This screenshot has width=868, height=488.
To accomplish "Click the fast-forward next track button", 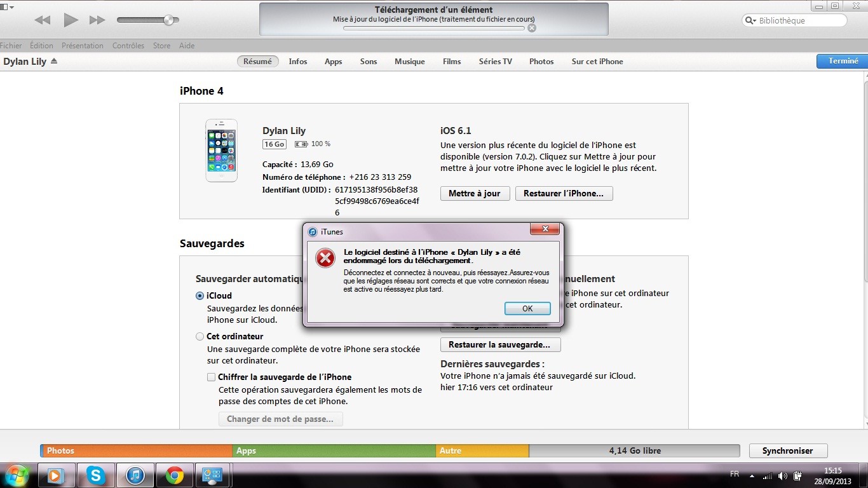I will tap(97, 20).
